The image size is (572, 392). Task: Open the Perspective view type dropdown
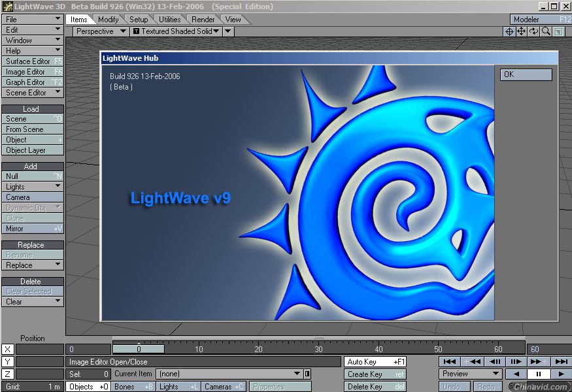pyautogui.click(x=100, y=31)
